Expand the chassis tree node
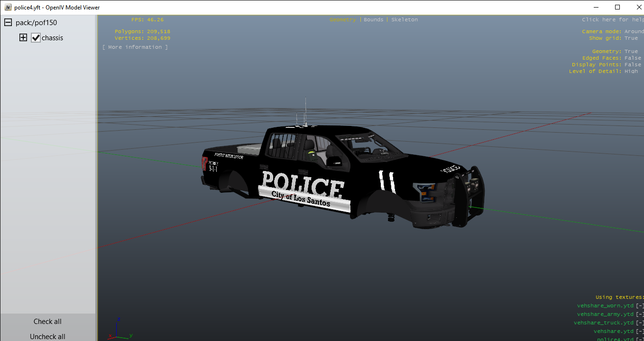The height and width of the screenshot is (341, 644). [x=23, y=38]
